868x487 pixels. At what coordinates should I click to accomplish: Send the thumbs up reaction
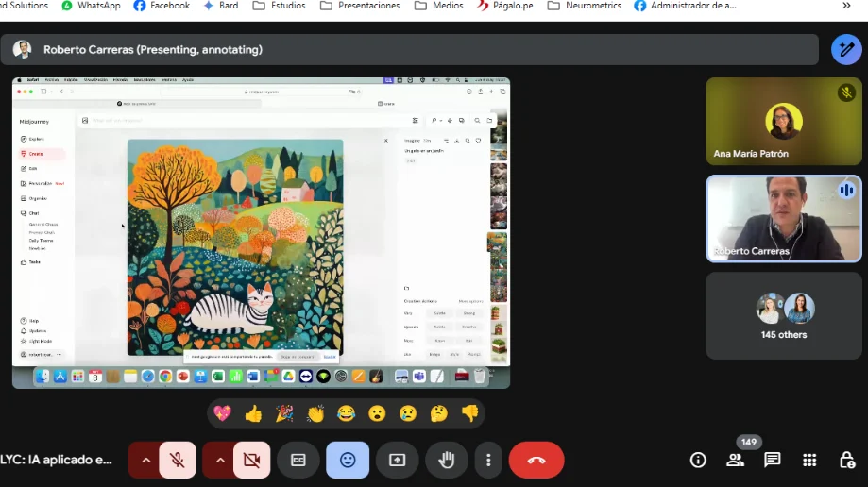[x=253, y=413]
